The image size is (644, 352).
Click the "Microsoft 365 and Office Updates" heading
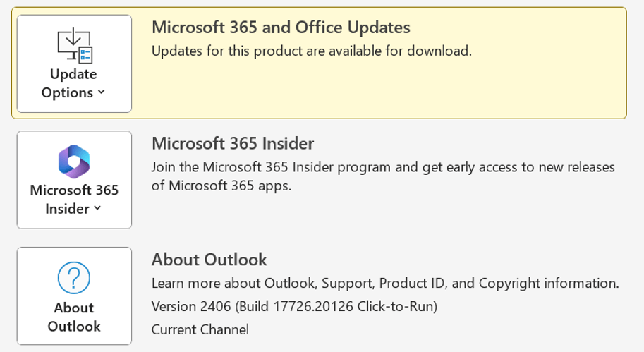(281, 28)
